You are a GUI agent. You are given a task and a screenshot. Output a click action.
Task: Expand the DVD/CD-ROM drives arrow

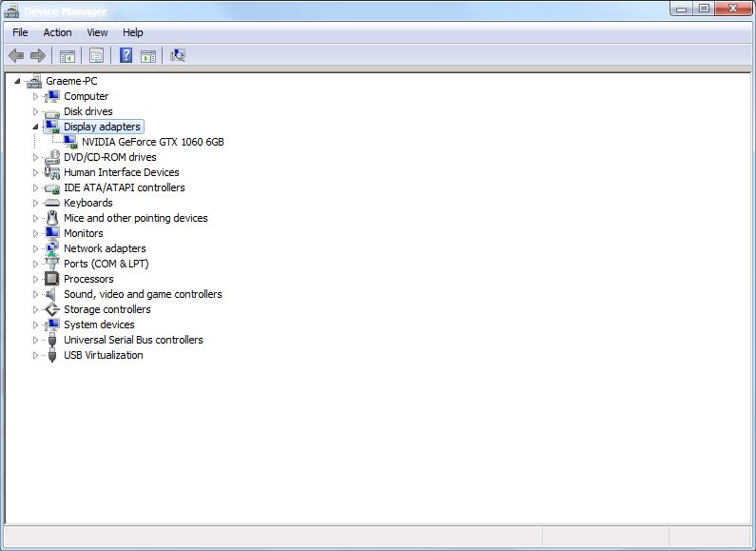click(x=35, y=157)
